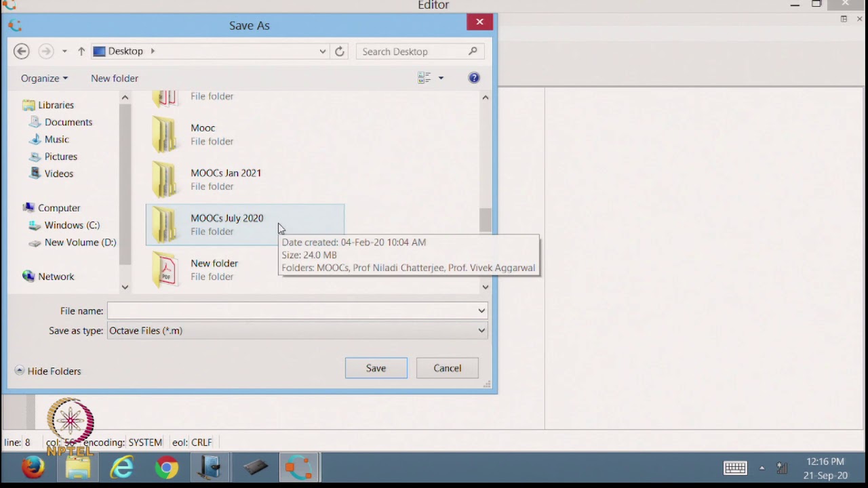This screenshot has height=488, width=868.
Task: Open Save as type dropdown
Action: pyautogui.click(x=297, y=331)
